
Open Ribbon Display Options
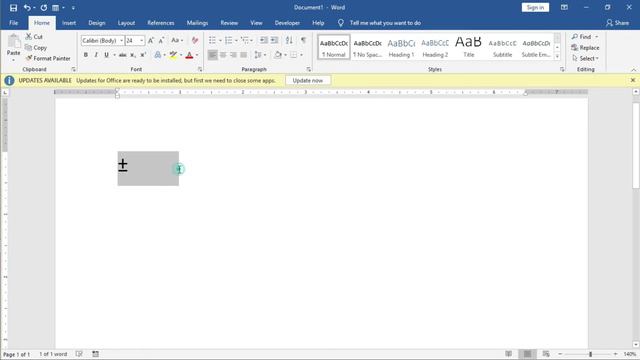[x=564, y=7]
